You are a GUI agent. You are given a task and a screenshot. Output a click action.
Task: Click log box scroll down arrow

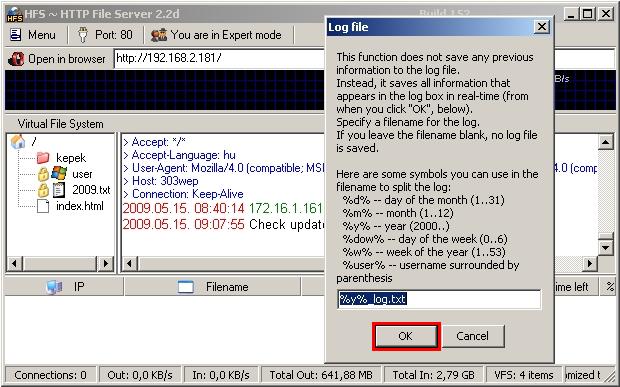point(605,248)
